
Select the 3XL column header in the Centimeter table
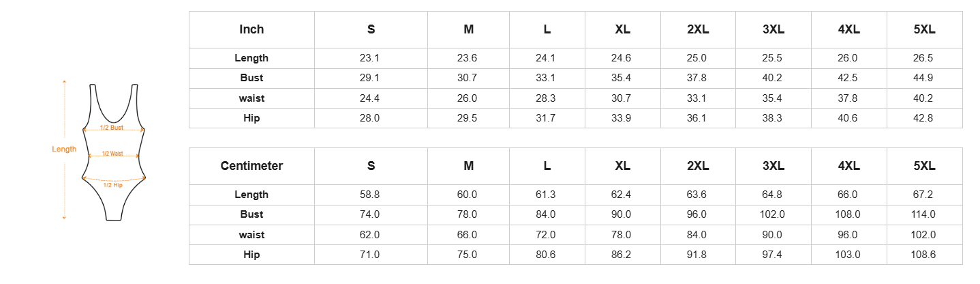(774, 166)
